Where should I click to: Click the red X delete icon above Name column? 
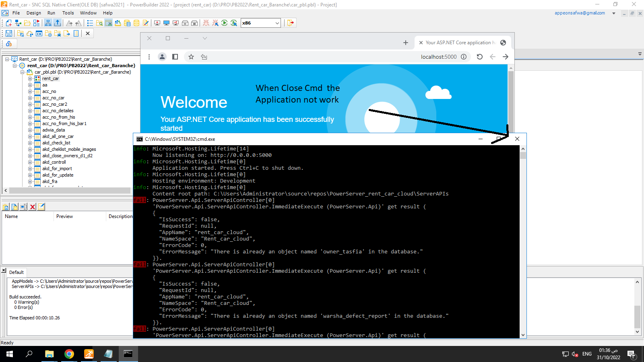(33, 207)
